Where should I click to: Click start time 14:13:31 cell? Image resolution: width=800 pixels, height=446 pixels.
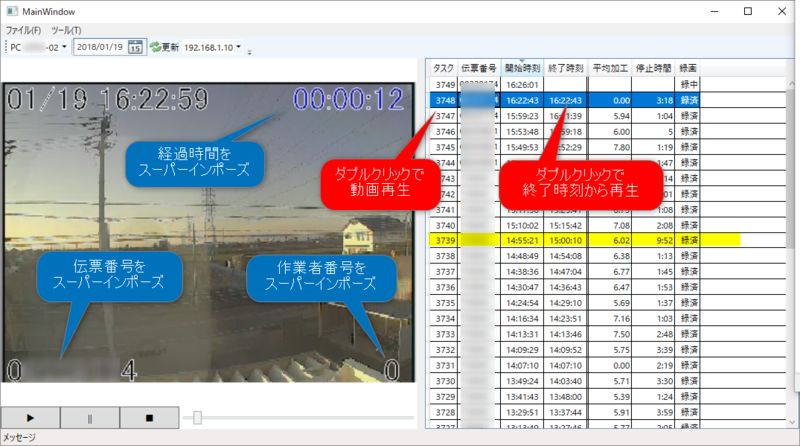coord(522,334)
